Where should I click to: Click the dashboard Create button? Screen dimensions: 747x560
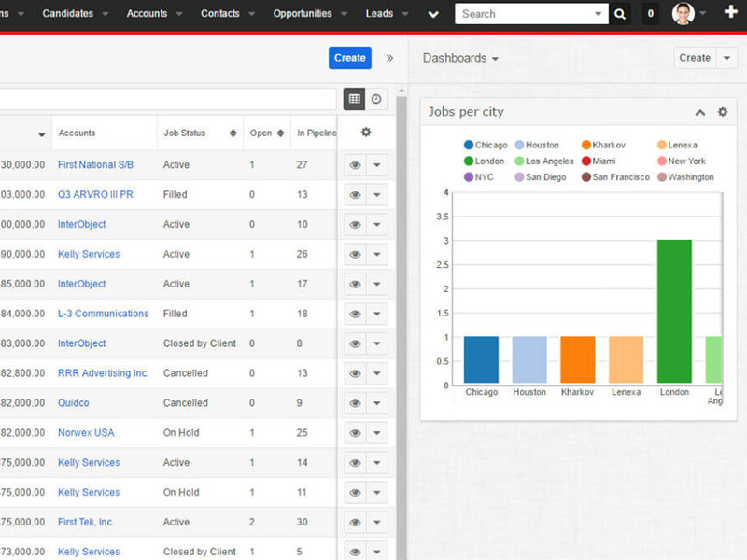pyautogui.click(x=695, y=58)
